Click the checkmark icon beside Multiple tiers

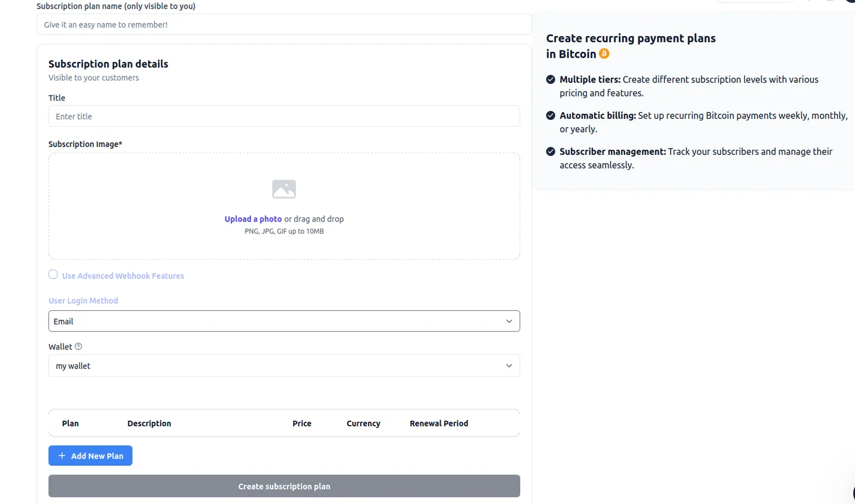click(x=551, y=79)
